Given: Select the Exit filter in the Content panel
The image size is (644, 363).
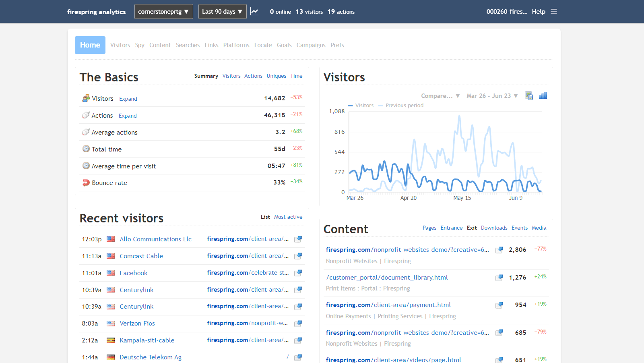Looking at the screenshot, I should [471, 228].
